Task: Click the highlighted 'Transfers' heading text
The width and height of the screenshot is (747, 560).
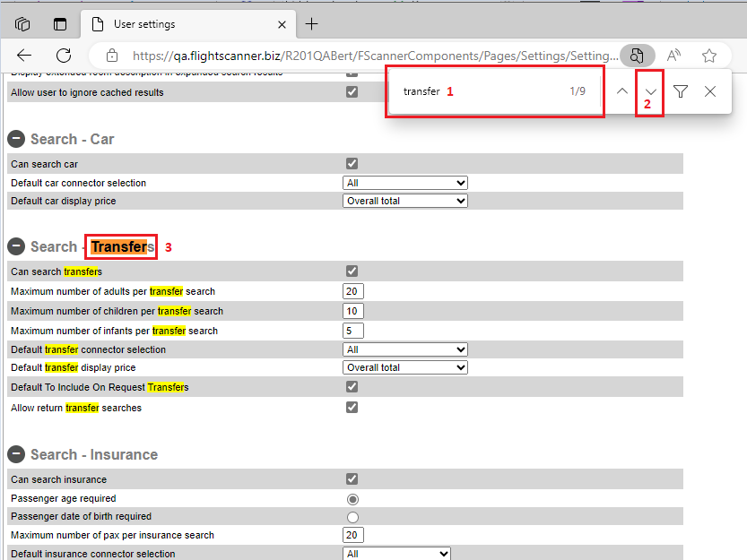Action: point(123,246)
